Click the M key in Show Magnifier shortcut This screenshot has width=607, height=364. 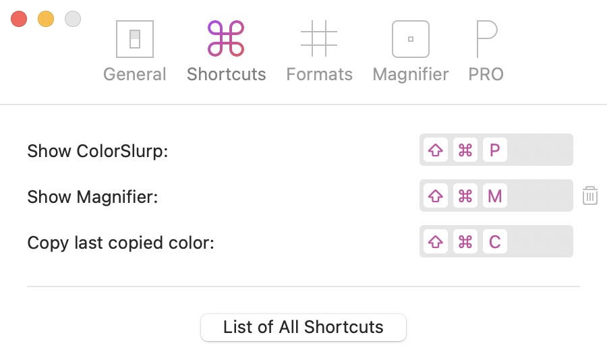coord(494,196)
